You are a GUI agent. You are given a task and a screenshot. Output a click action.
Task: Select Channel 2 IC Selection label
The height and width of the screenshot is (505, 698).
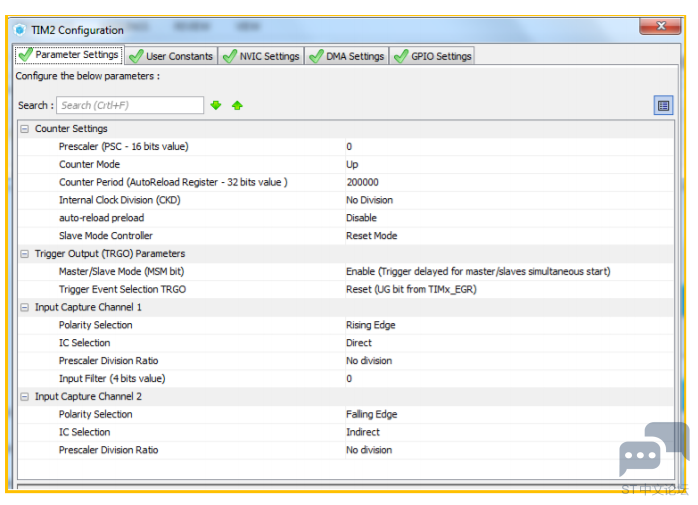[85, 432]
